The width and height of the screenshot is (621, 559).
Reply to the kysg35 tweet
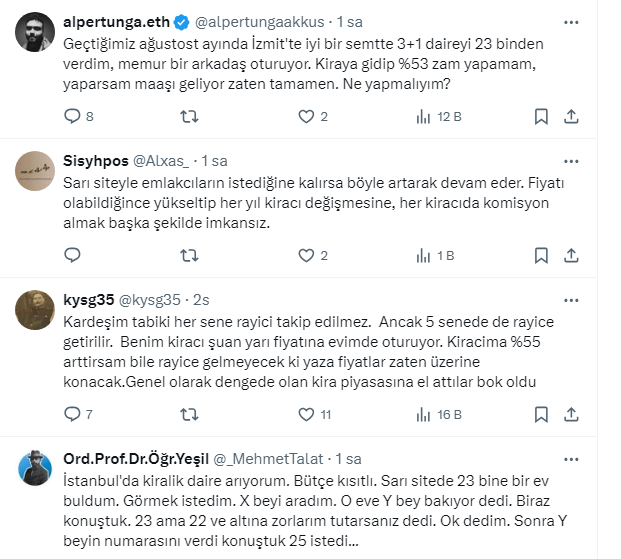tap(72, 413)
